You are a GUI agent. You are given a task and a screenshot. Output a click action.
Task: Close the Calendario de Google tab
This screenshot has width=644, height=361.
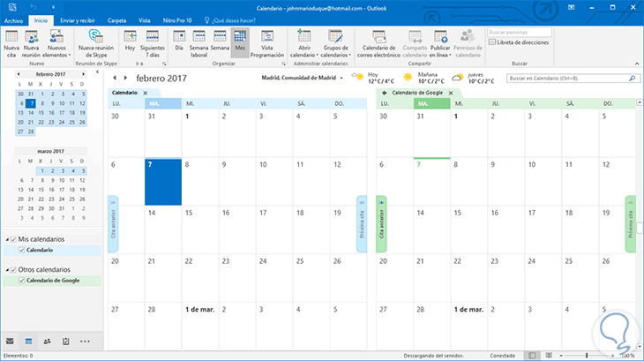coord(451,93)
